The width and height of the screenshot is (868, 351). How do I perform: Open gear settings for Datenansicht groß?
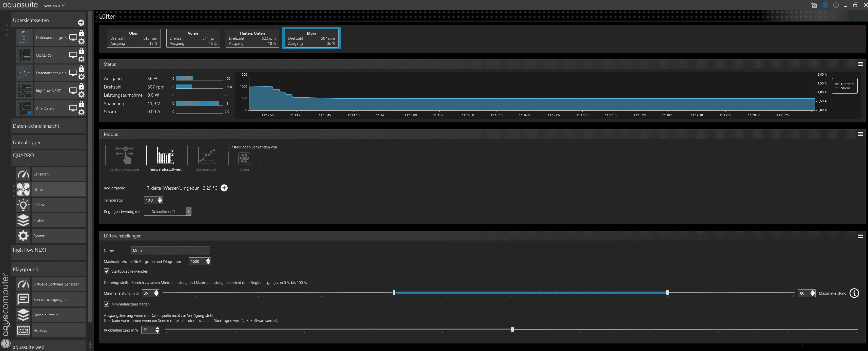click(81, 41)
